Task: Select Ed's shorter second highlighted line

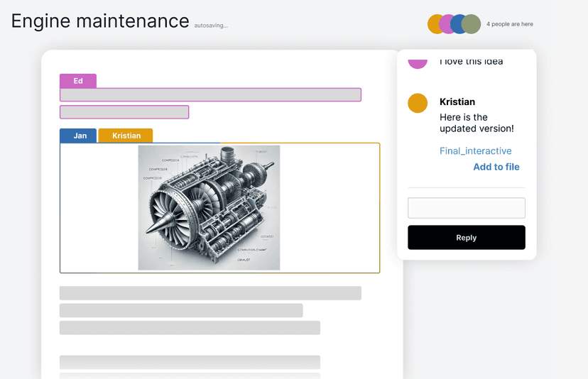Action: [124, 112]
